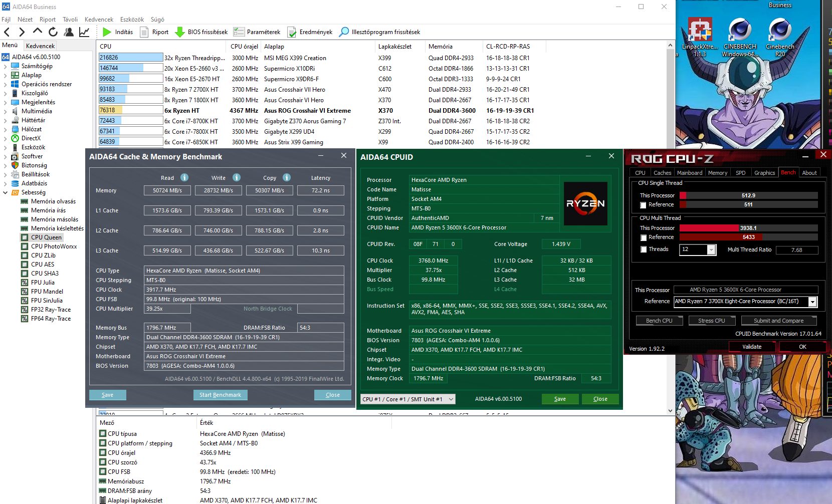This screenshot has height=504, width=832.
Task: Click Illesztőprogram frissítések search icon button
Action: tap(379, 32)
